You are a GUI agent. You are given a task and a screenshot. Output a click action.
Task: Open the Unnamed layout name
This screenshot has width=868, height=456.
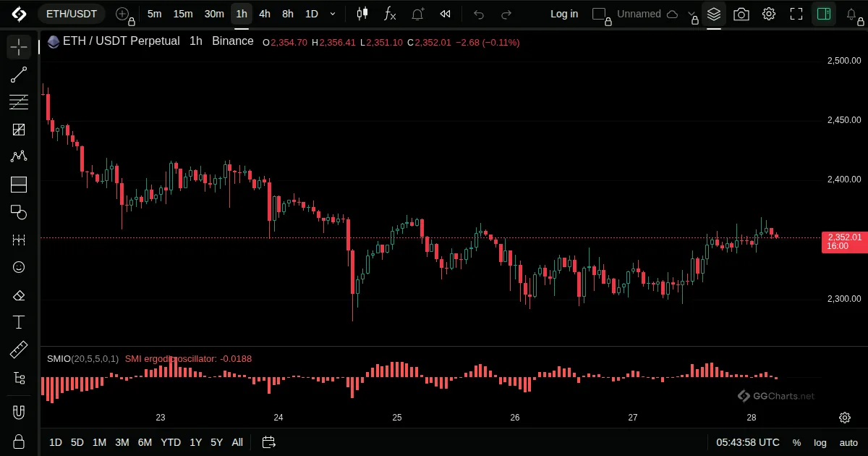[639, 14]
